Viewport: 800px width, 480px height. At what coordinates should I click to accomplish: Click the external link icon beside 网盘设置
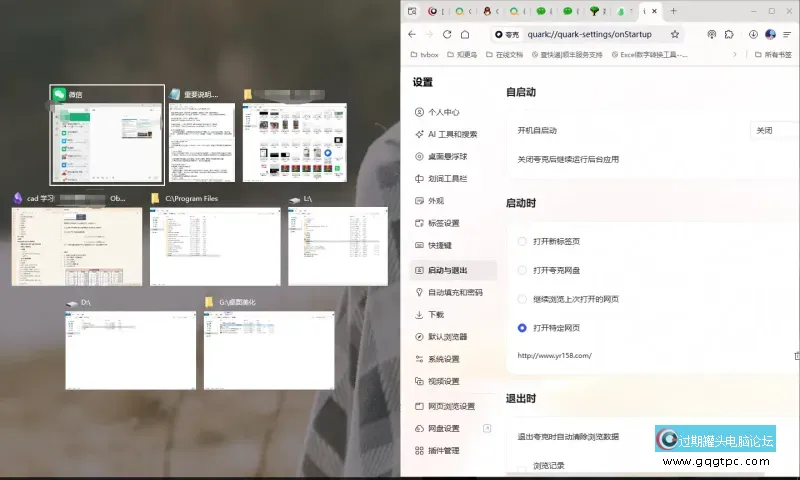point(487,428)
